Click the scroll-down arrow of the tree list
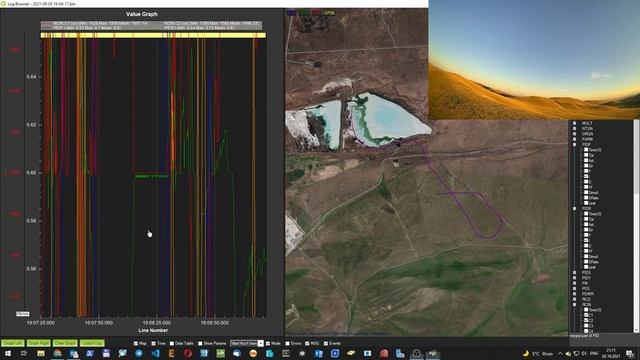The width and height of the screenshot is (640, 360). 636,330
